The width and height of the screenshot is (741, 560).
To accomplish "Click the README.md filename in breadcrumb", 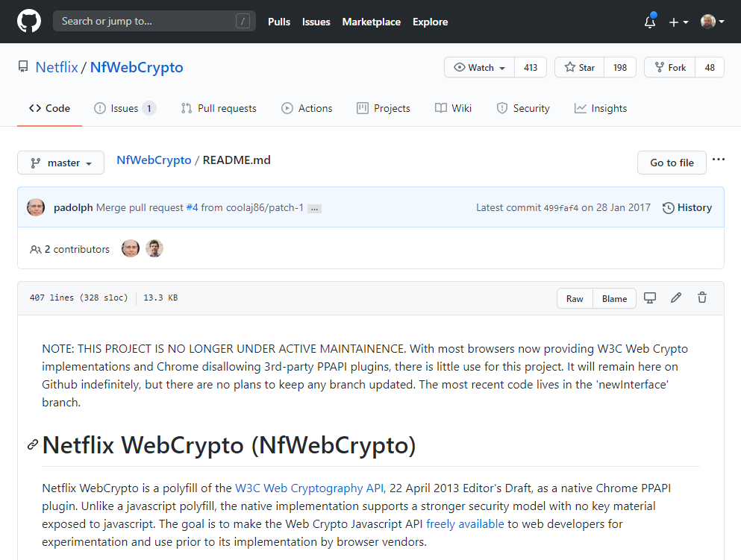I will [x=237, y=160].
